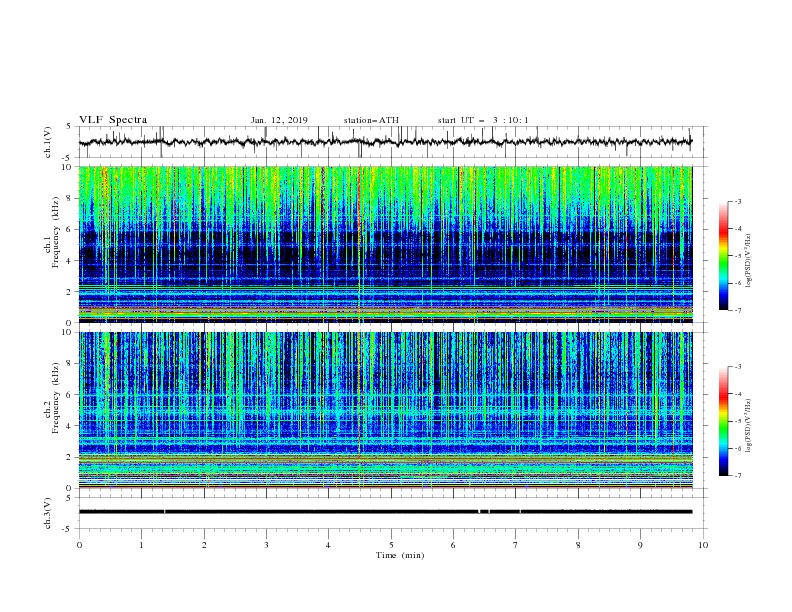The height and width of the screenshot is (612, 792).
Task: Click the "4" label on the Time axis
Action: click(x=328, y=545)
